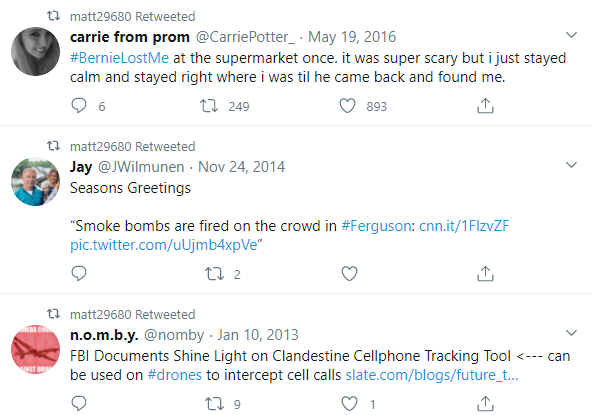Reply to the n.o.m.b.y. tweet

point(79,404)
